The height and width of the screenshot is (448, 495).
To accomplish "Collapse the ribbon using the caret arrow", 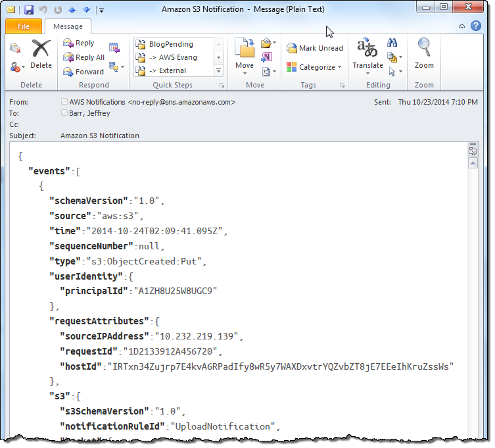I will click(x=462, y=26).
